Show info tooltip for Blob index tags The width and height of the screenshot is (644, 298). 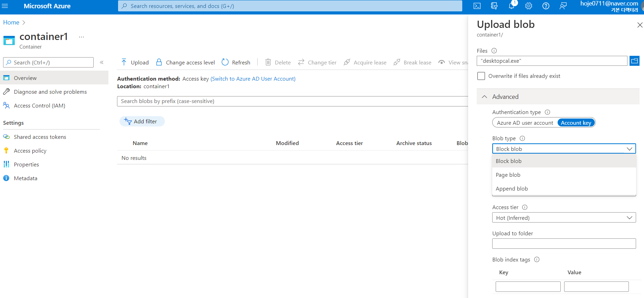click(537, 259)
